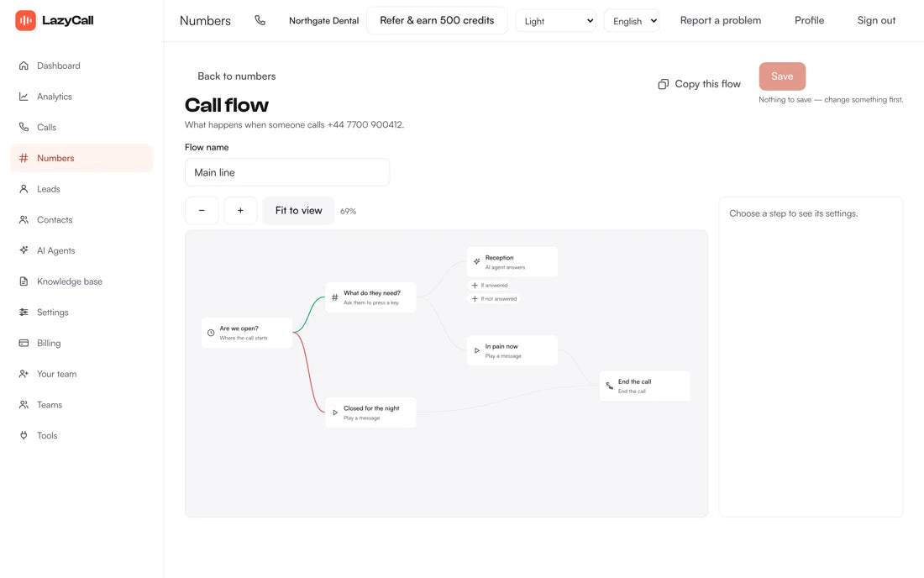Viewport: 924px width, 578px height.
Task: Click the Call flow heading
Action: pyautogui.click(x=227, y=105)
